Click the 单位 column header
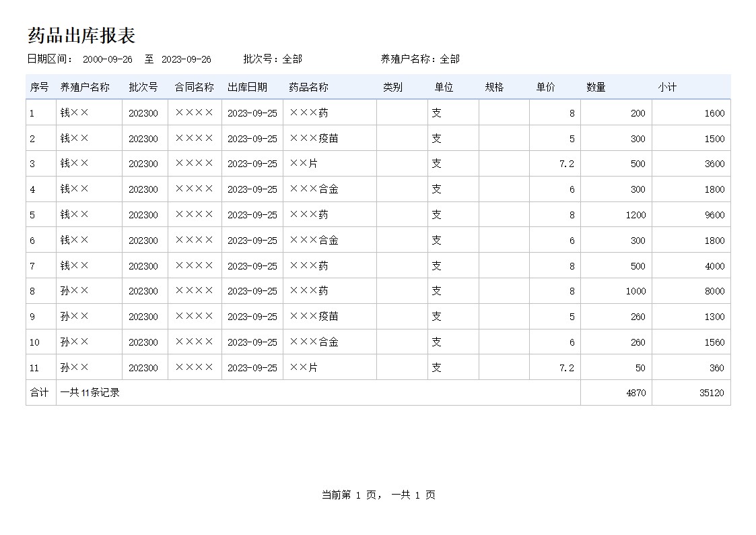The image size is (756, 535). pos(444,88)
